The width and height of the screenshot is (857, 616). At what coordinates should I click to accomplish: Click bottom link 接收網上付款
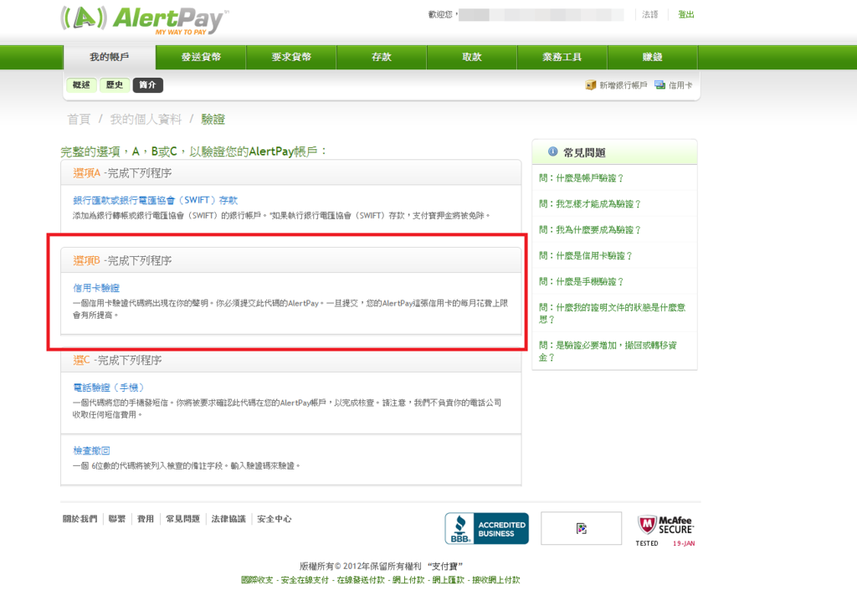(496, 580)
